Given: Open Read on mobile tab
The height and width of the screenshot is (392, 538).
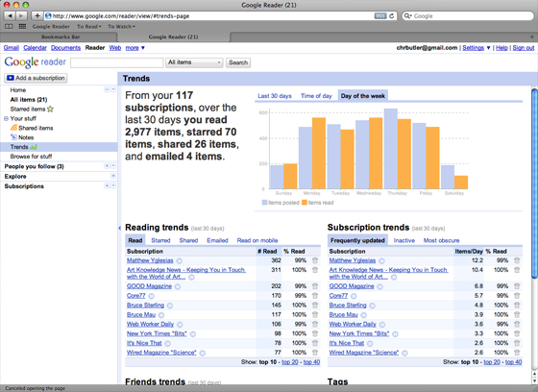Looking at the screenshot, I should (x=257, y=240).
